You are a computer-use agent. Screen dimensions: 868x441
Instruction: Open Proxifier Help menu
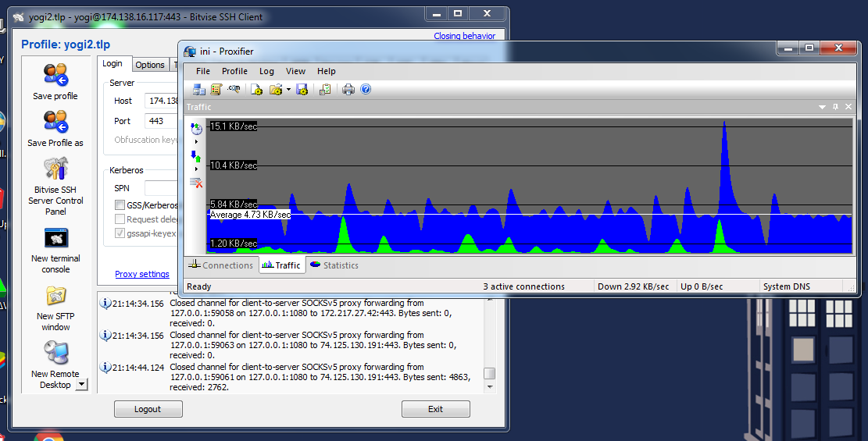click(x=327, y=71)
